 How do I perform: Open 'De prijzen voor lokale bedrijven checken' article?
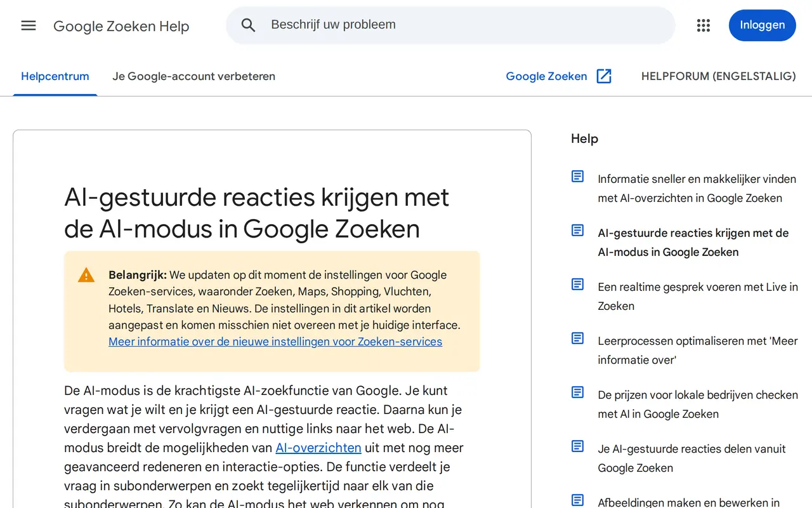pyautogui.click(x=698, y=404)
